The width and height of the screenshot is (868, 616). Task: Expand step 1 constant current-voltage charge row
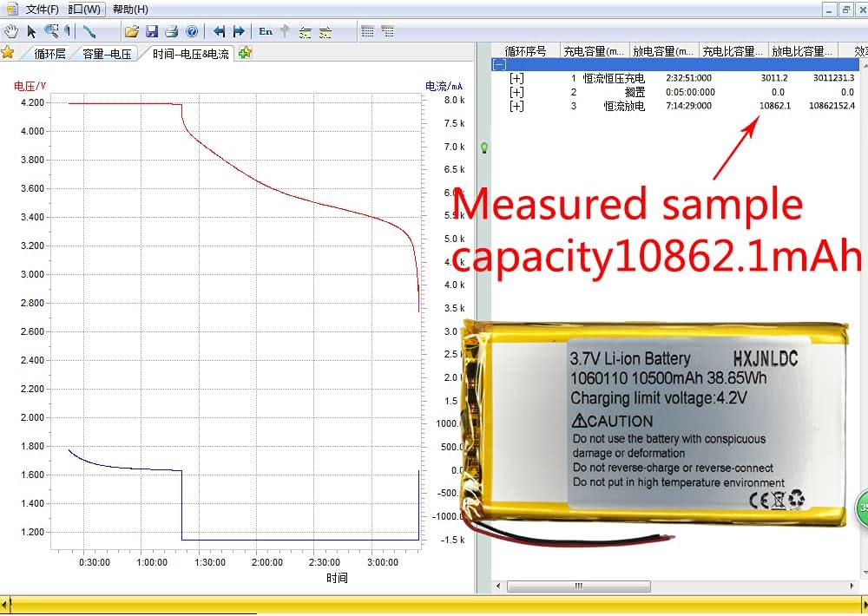click(x=516, y=78)
